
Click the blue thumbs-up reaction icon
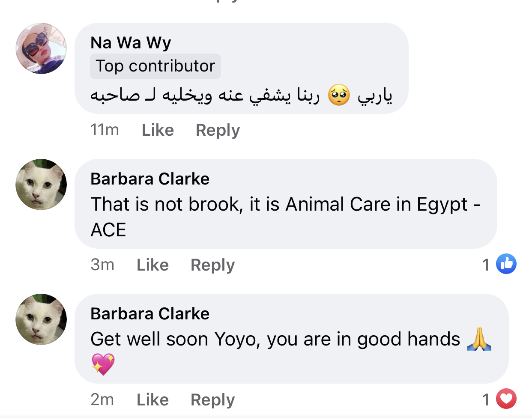coord(506,264)
